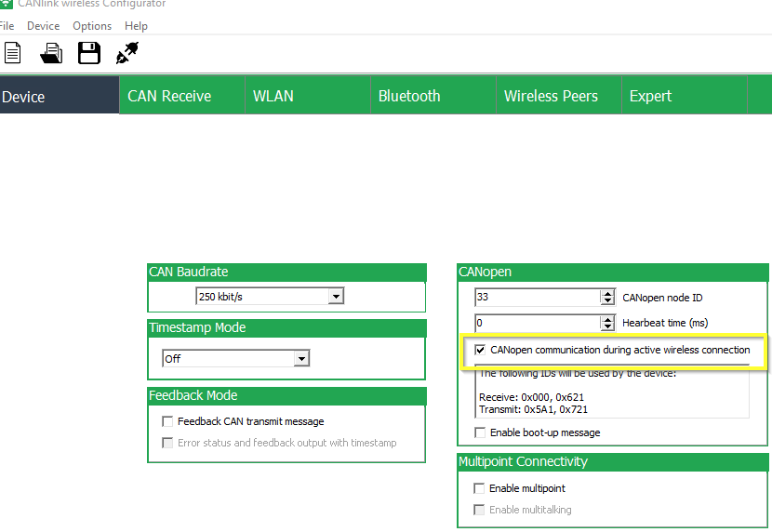This screenshot has height=532, width=772.
Task: Decrease the Heartbeat time value
Action: pyautogui.click(x=608, y=326)
